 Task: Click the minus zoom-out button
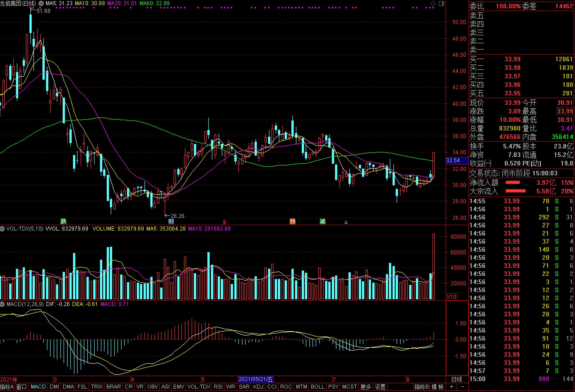pyautogui.click(x=463, y=387)
